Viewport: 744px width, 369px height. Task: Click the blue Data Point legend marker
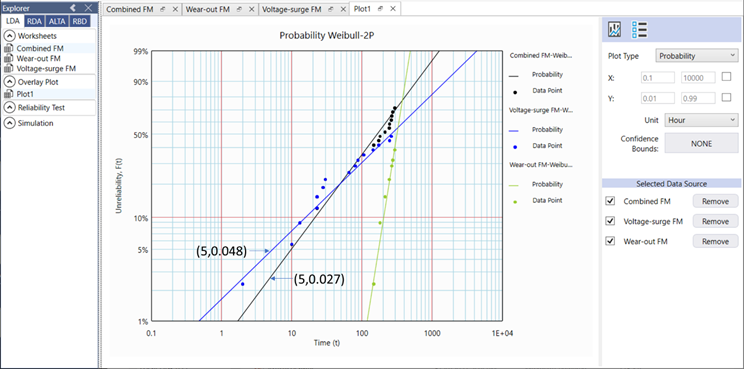click(x=516, y=146)
